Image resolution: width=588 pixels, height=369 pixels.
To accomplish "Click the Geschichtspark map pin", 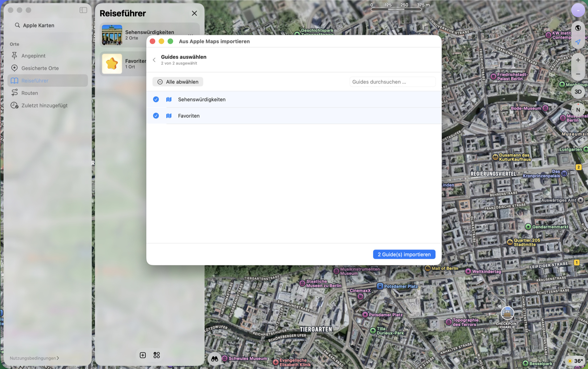I will (297, 33).
